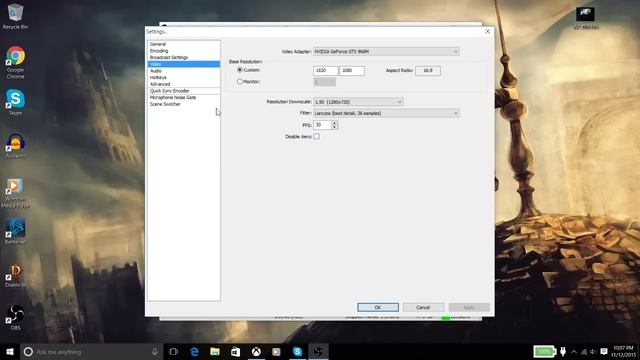640x360 pixels.
Task: Open the Xbox app from the taskbar
Action: point(256,351)
